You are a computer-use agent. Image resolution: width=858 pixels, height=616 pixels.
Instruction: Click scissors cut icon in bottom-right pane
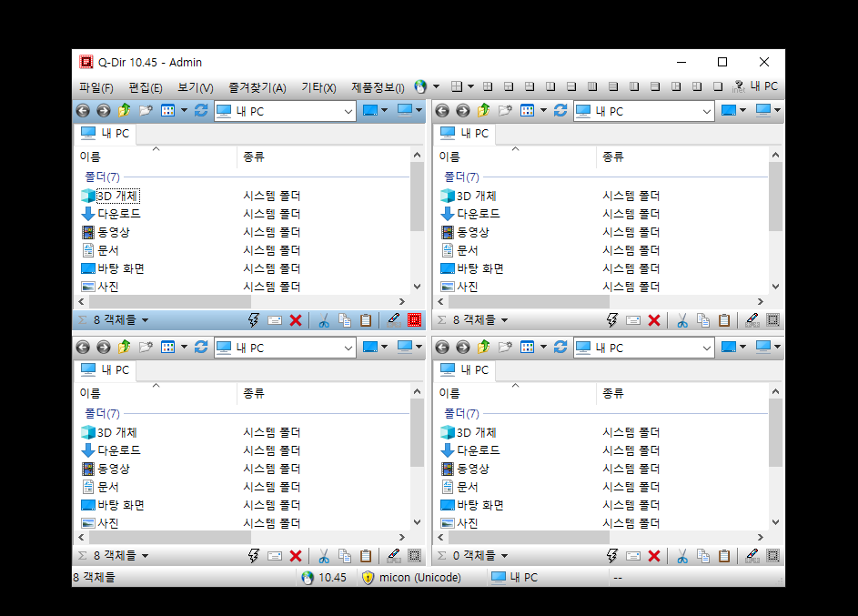click(x=682, y=556)
